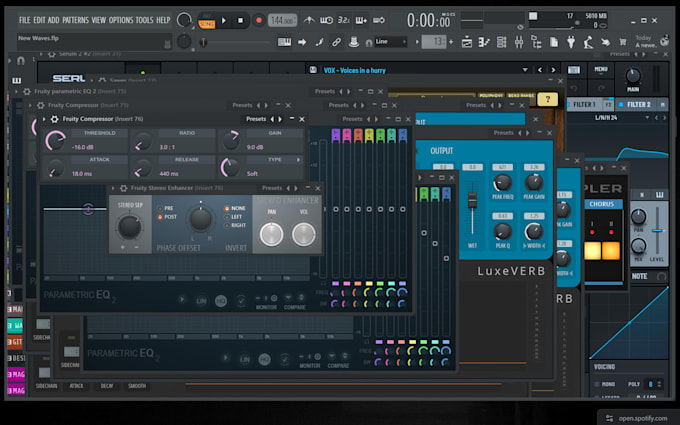Switch to FILTER 2 tab in Serum

pyautogui.click(x=638, y=105)
